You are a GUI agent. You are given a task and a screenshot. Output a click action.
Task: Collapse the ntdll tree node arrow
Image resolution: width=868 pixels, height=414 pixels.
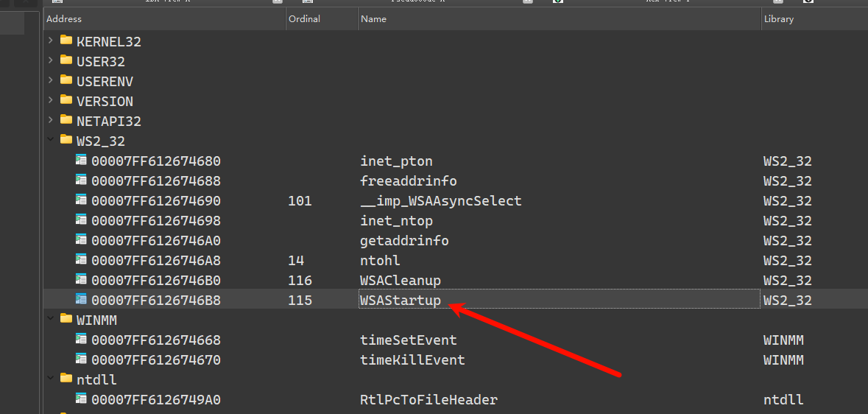coord(51,379)
